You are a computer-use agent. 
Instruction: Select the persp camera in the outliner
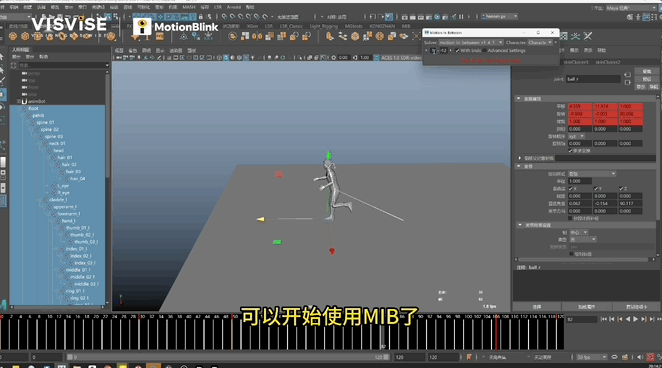[x=34, y=73]
